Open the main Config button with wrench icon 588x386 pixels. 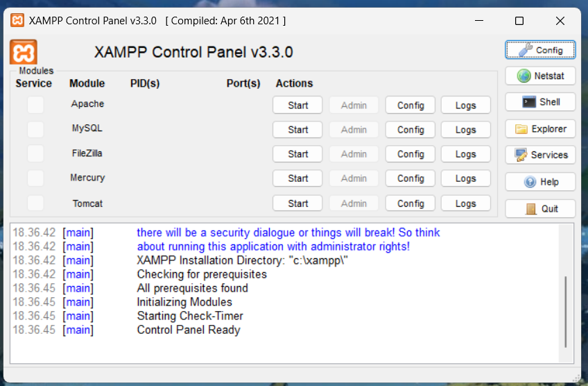pyautogui.click(x=540, y=50)
